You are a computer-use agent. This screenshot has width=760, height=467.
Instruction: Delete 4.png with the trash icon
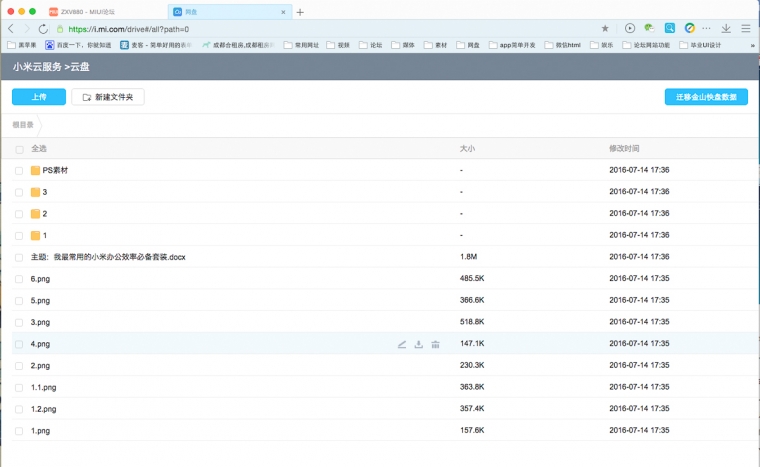pyautogui.click(x=435, y=344)
